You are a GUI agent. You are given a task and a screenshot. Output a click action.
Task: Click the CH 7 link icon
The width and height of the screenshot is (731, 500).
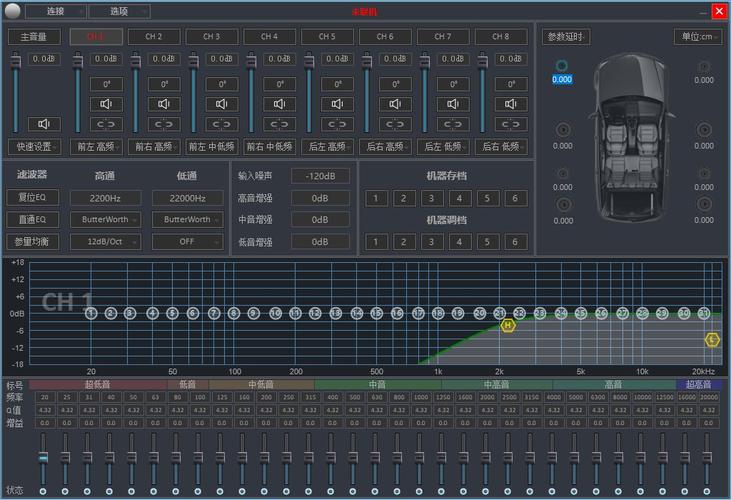[453, 124]
